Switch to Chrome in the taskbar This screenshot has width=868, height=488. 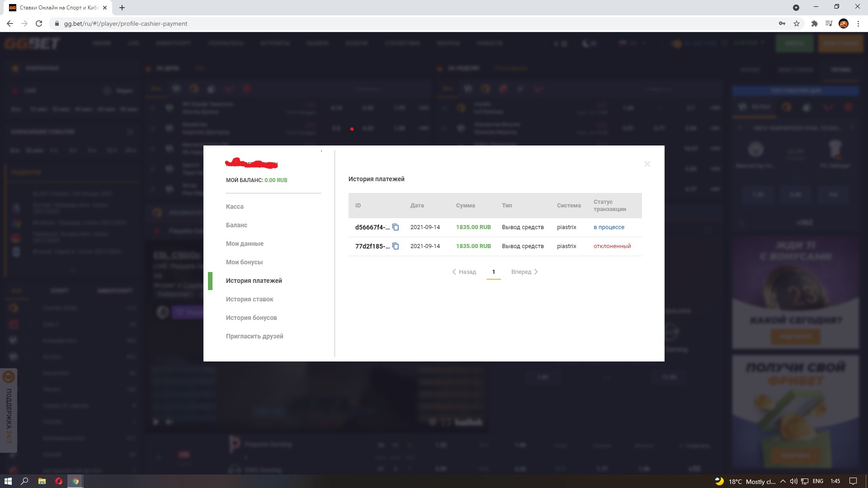pos(75,481)
